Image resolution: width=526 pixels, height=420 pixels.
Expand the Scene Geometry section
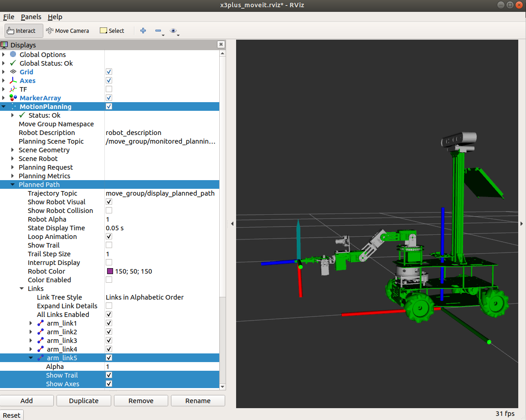(x=13, y=150)
